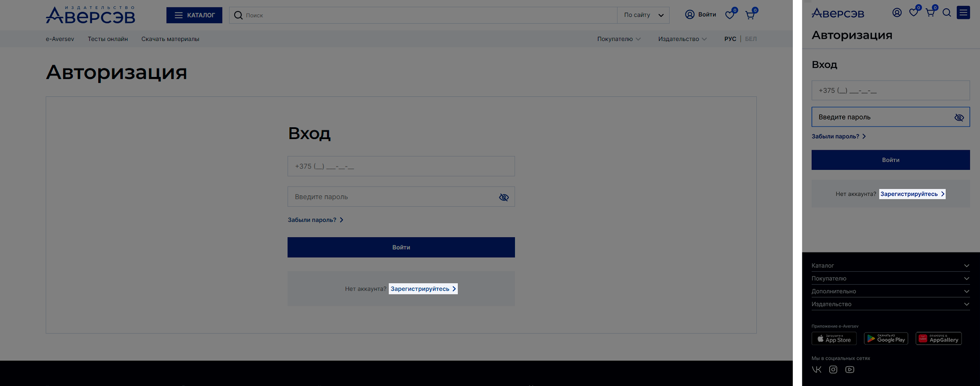Toggle password visibility in main login form
980x386 pixels.
(x=504, y=197)
